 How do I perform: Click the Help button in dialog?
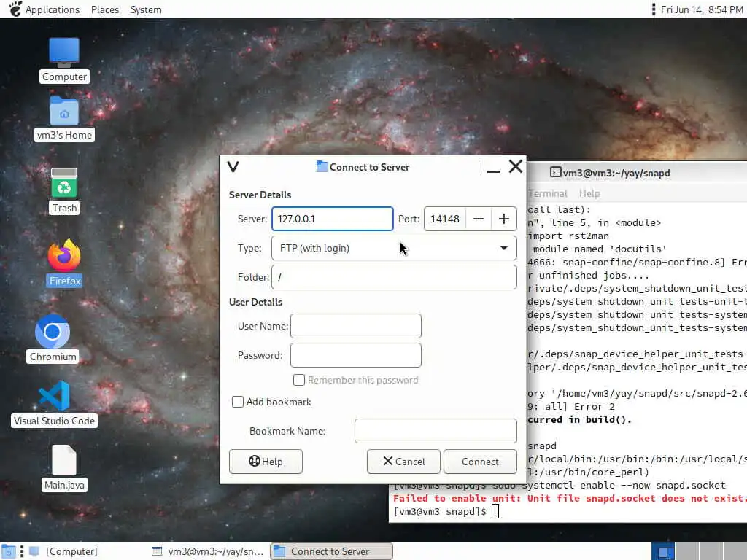(266, 462)
